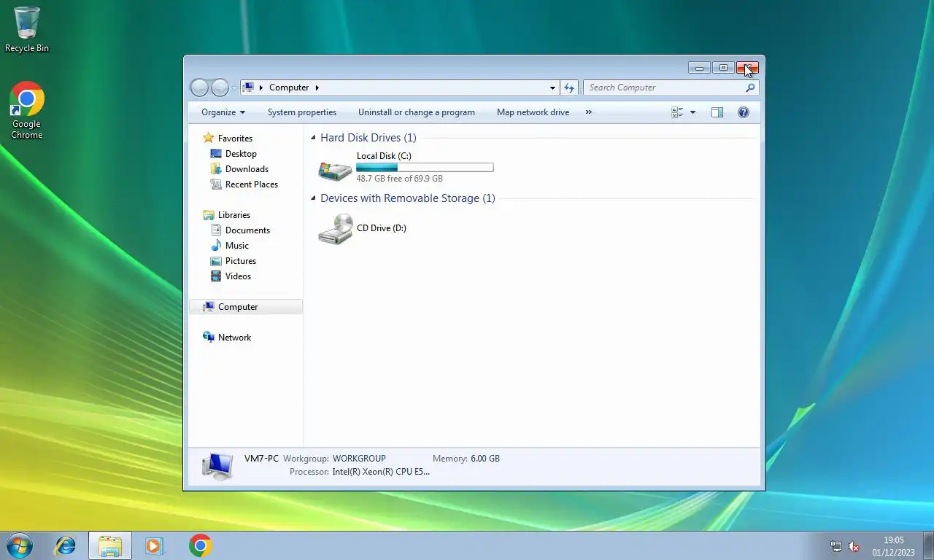The height and width of the screenshot is (560, 934).
Task: Select Computer in navigation pane
Action: [x=245, y=307]
